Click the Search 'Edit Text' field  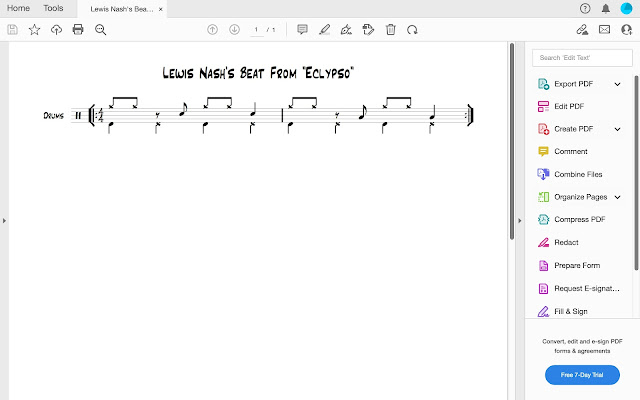(582, 58)
